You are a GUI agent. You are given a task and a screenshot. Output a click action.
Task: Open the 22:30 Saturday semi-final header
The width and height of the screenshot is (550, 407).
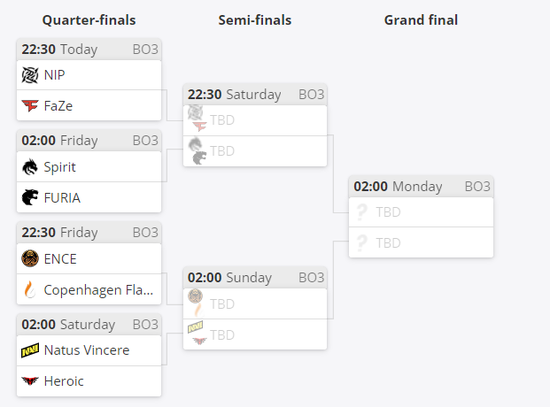pos(255,95)
